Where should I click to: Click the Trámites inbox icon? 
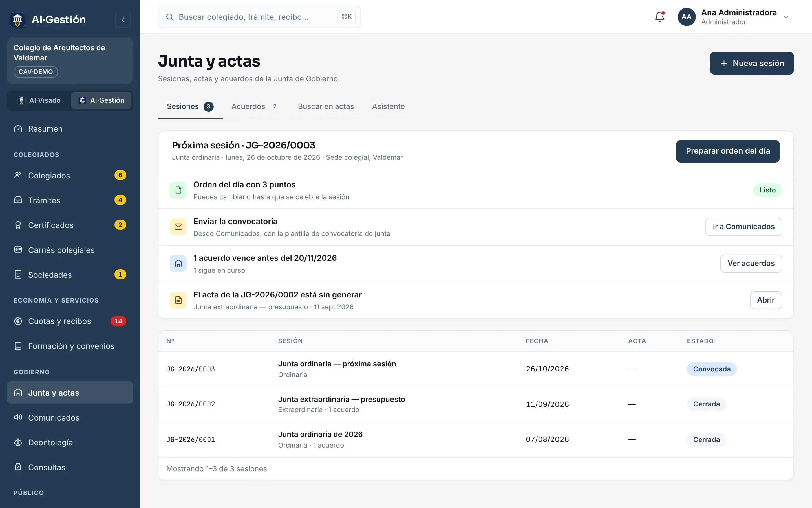tap(18, 200)
